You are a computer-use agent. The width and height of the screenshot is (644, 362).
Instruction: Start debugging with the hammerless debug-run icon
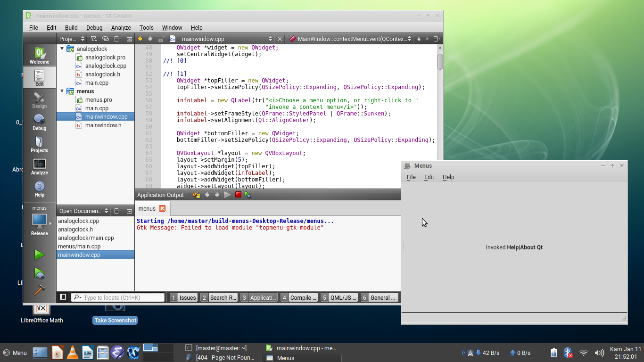pyautogui.click(x=40, y=273)
